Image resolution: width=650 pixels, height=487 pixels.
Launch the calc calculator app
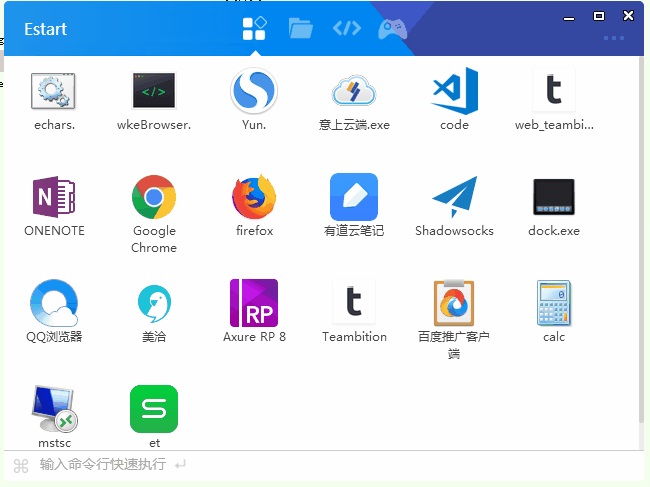(554, 303)
